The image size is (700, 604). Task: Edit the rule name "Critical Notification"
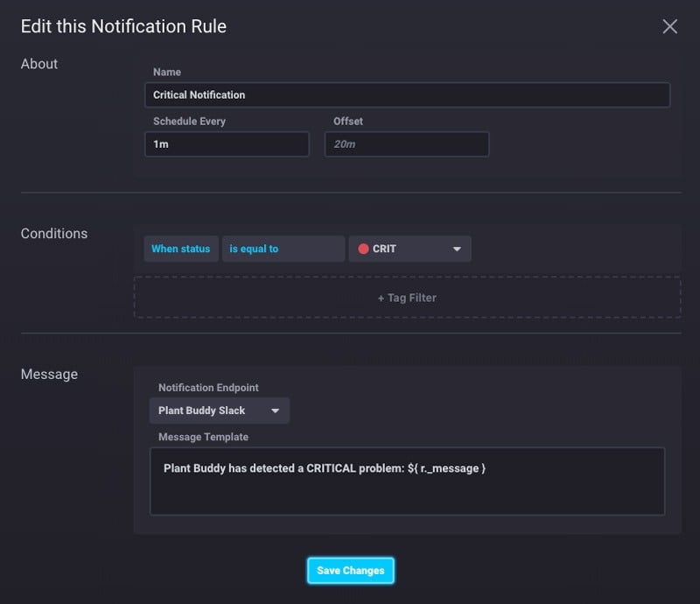click(x=407, y=95)
